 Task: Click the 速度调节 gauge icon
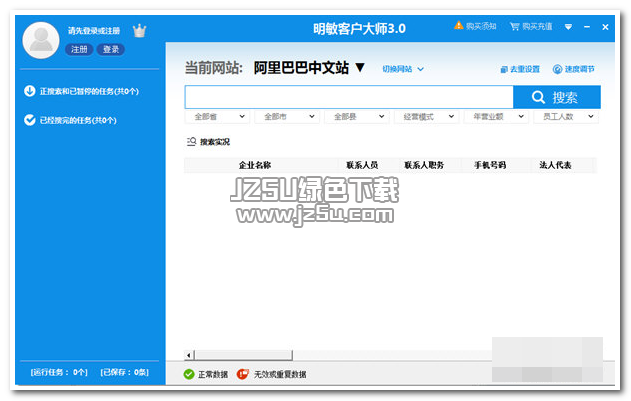coord(557,69)
